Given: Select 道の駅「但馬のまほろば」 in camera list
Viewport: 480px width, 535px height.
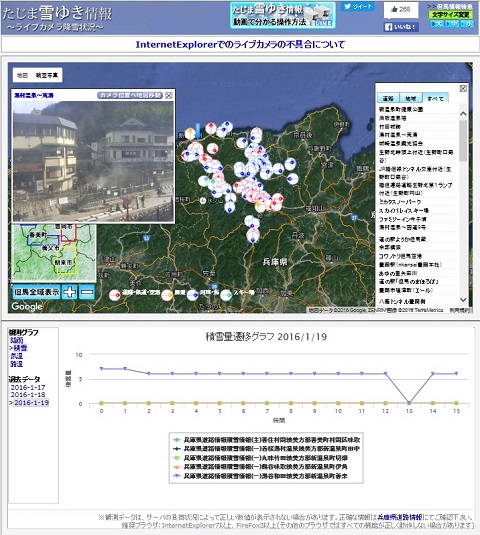Looking at the screenshot, I should [x=409, y=282].
